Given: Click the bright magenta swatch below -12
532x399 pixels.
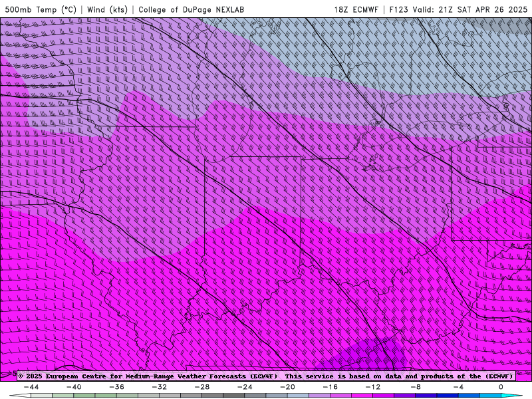Looking at the screenshot, I should 362,396.
